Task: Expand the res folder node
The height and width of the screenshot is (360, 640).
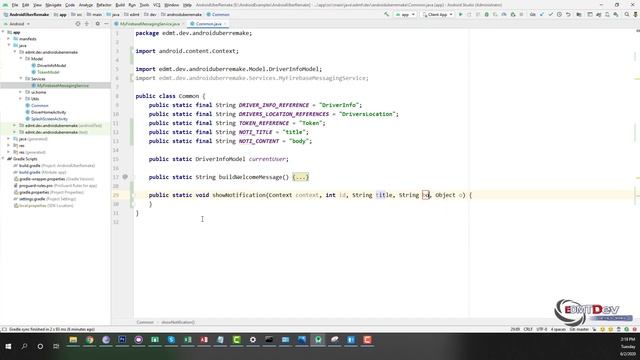Action: 9,145
